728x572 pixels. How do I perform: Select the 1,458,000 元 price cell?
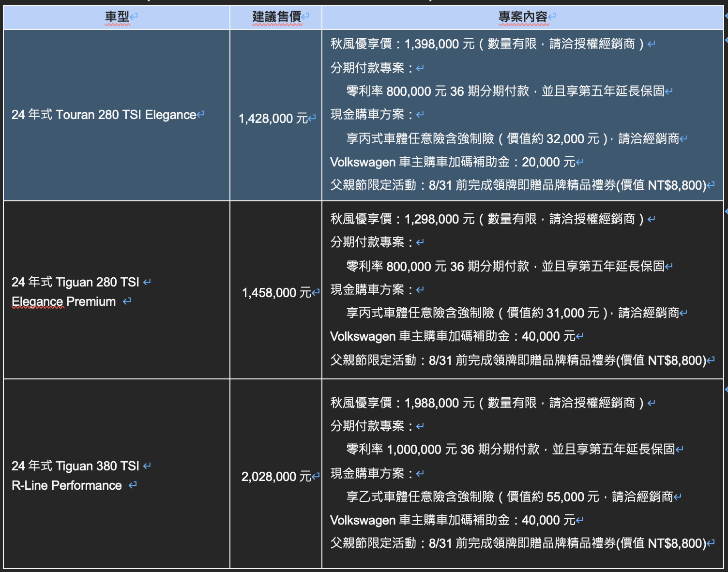point(276,293)
